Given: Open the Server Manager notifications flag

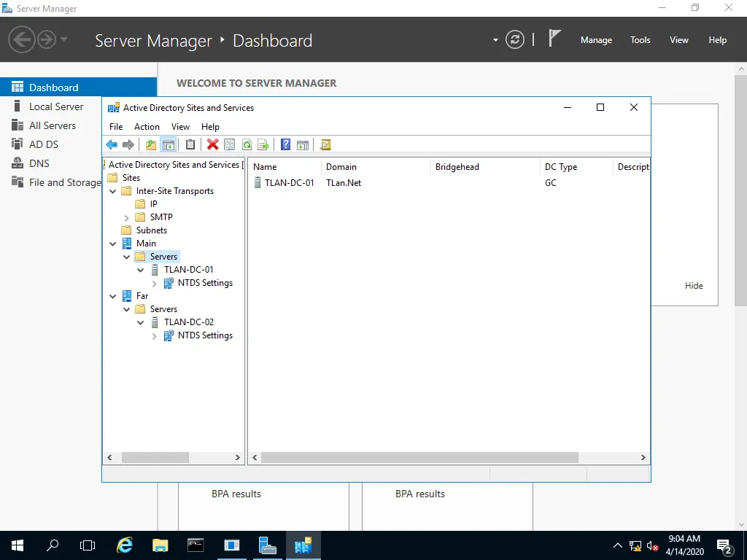Looking at the screenshot, I should tap(554, 39).
